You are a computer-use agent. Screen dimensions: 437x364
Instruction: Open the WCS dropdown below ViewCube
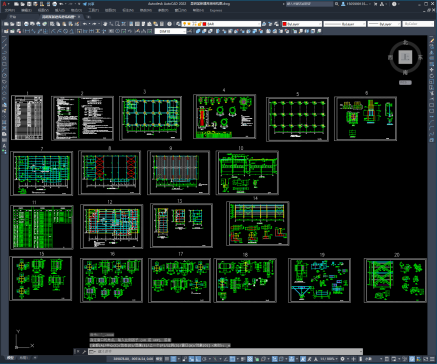(x=405, y=82)
